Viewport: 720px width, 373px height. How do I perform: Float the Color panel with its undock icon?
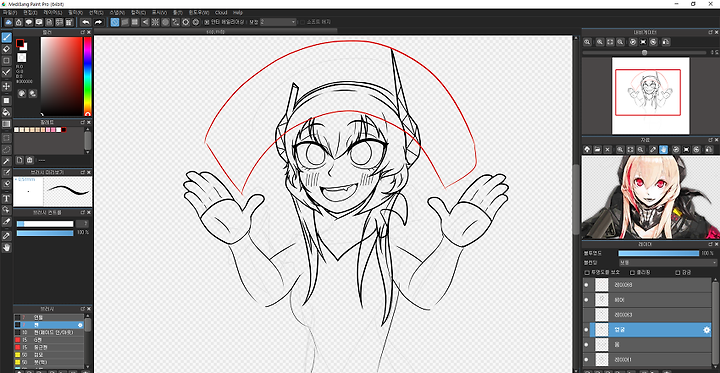(83, 32)
